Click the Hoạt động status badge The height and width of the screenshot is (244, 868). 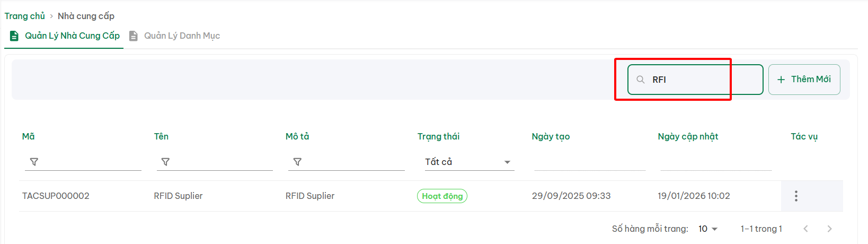pos(442,196)
